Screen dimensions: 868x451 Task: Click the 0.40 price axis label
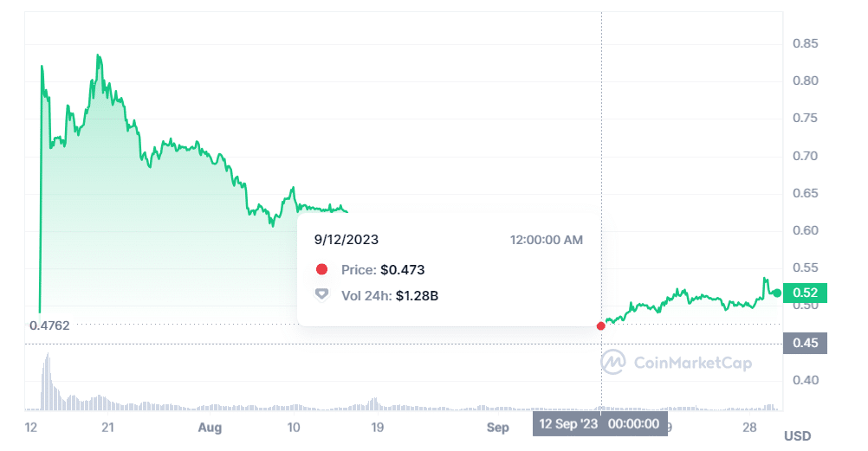[806, 380]
